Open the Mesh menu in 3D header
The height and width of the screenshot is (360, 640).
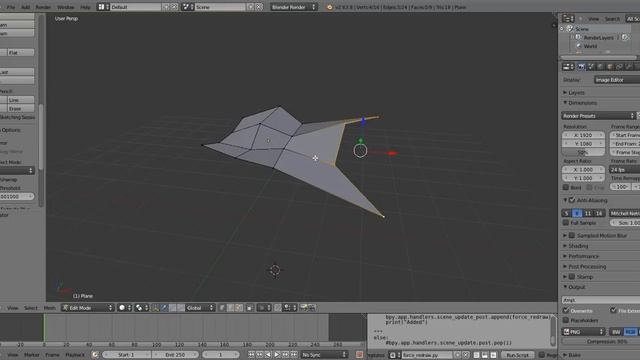tap(49, 308)
